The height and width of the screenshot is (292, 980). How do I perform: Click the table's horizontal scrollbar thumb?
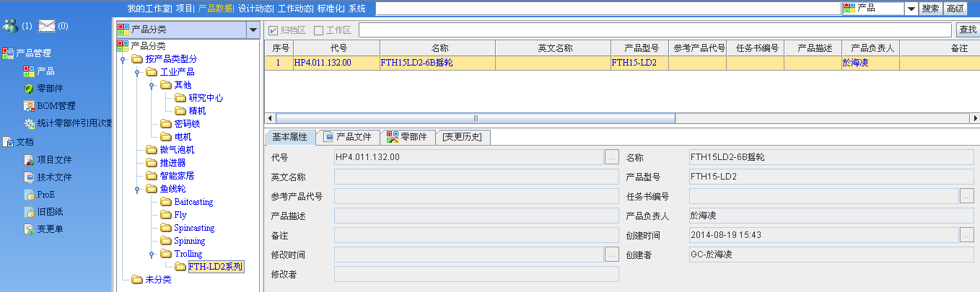click(475, 118)
